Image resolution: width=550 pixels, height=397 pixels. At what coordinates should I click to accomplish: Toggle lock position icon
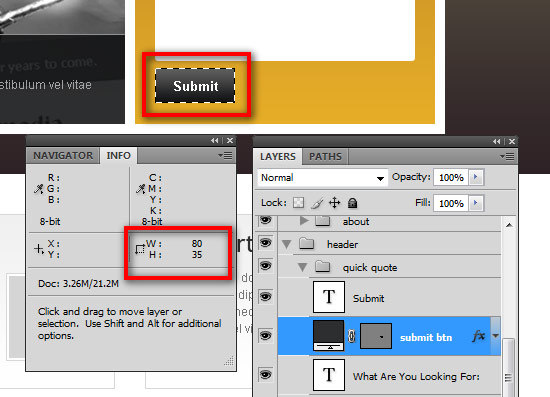click(x=335, y=203)
